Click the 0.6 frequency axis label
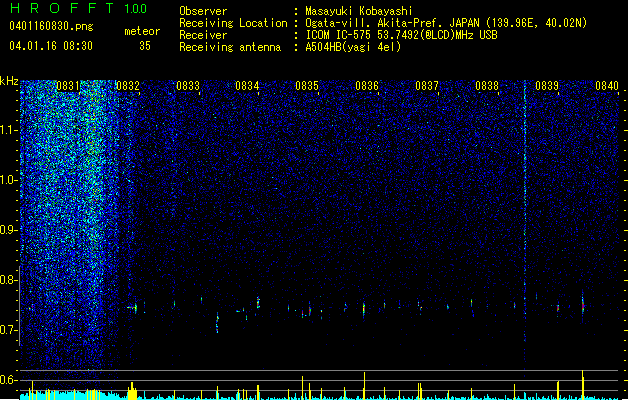Viewport: 629px width, 400px height. point(8,380)
